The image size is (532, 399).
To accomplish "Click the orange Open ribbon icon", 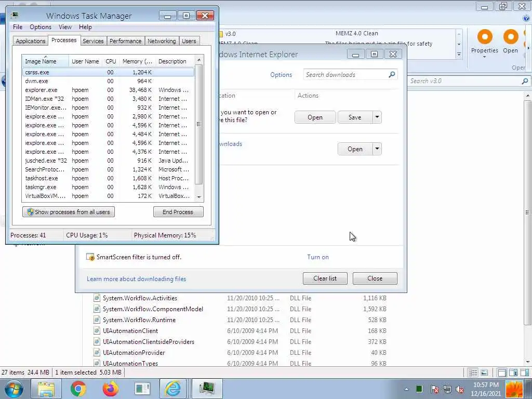I will (510, 37).
